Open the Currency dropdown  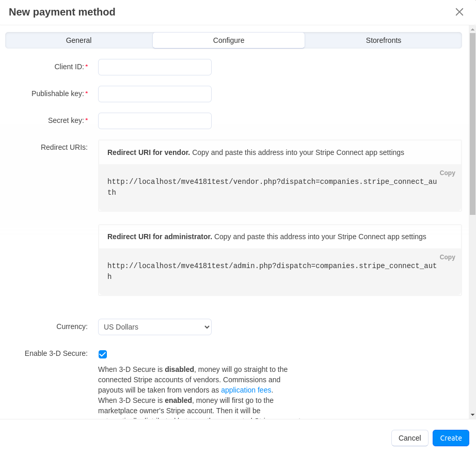155,327
